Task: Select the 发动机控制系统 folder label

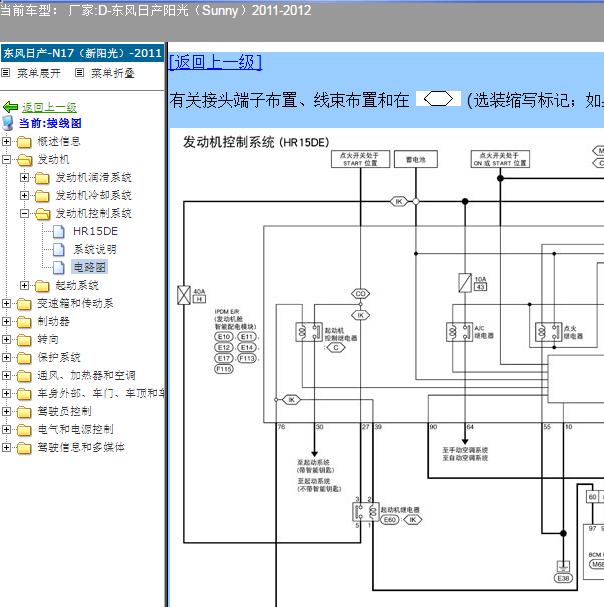Action: point(93,213)
